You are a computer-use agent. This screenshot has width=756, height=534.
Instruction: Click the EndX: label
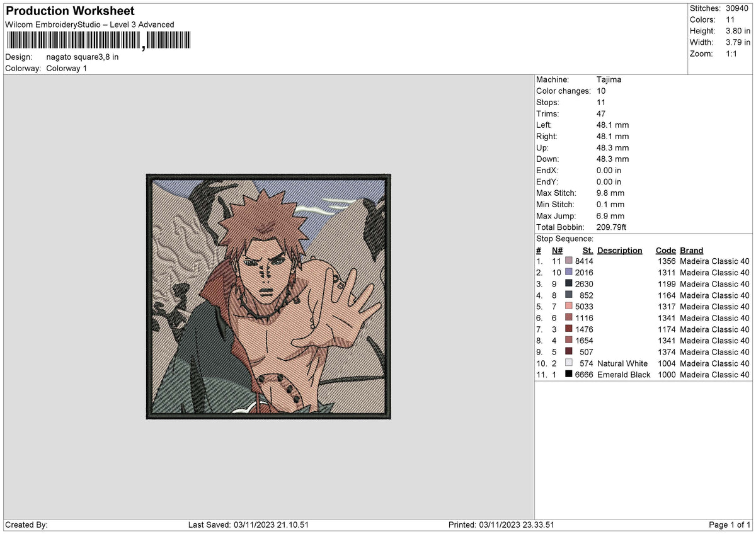[547, 171]
